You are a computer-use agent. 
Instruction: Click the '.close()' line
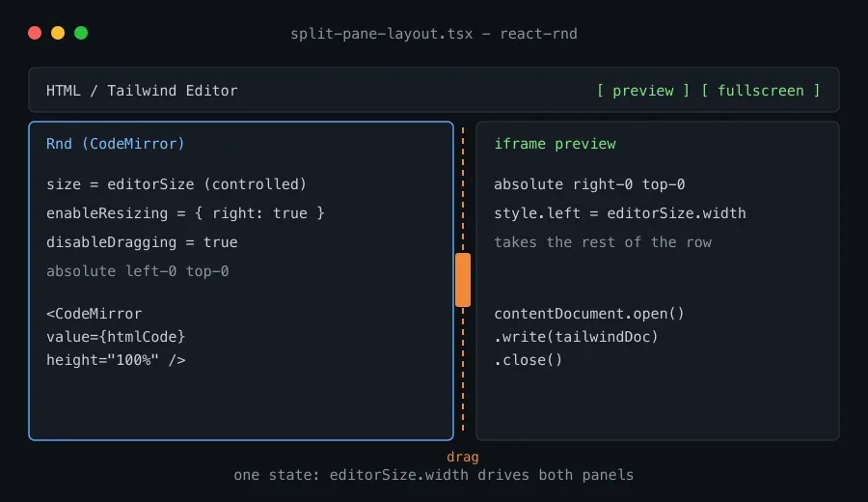(x=529, y=359)
